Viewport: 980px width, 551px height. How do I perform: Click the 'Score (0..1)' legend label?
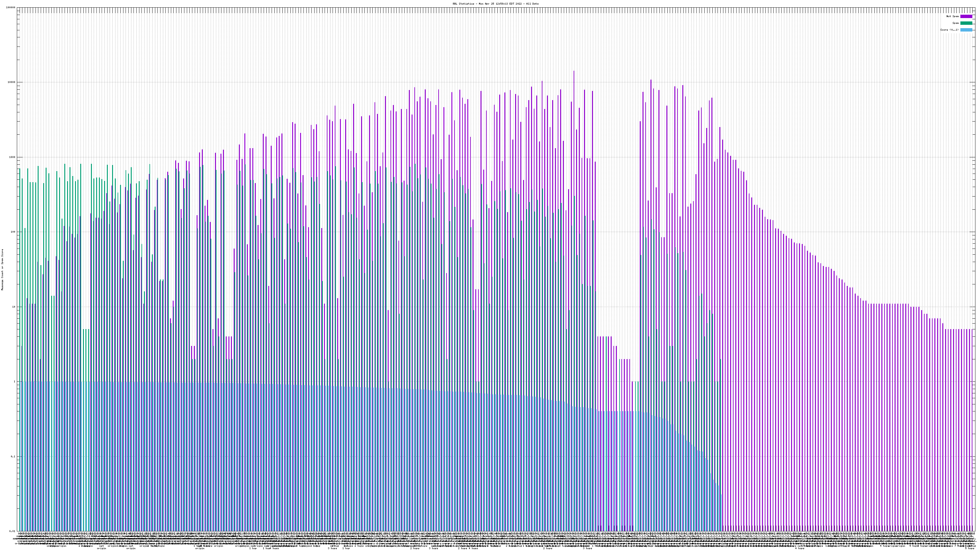[x=949, y=30]
